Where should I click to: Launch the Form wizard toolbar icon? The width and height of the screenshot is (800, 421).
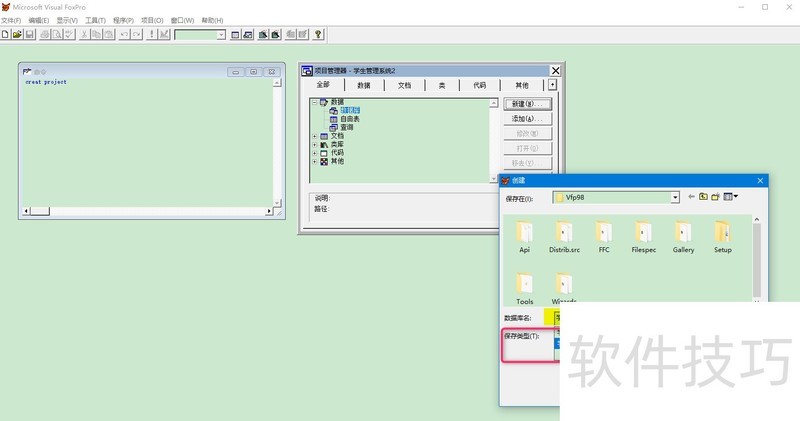click(263, 34)
